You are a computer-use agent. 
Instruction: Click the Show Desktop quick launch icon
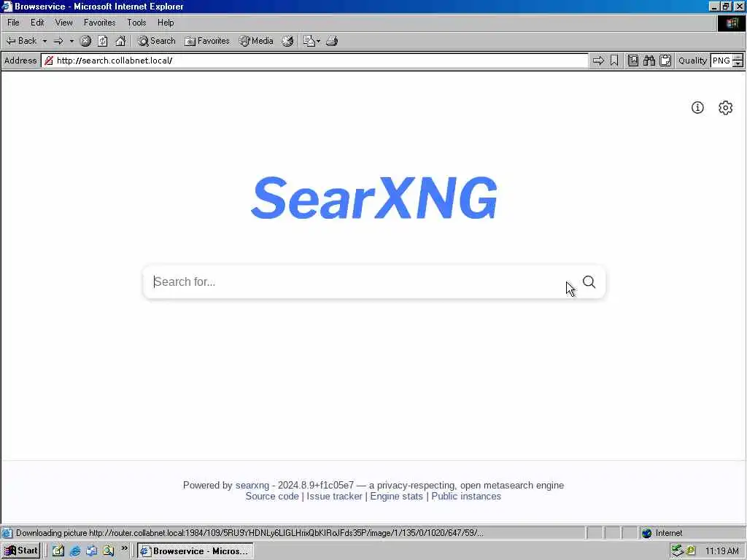(58, 551)
